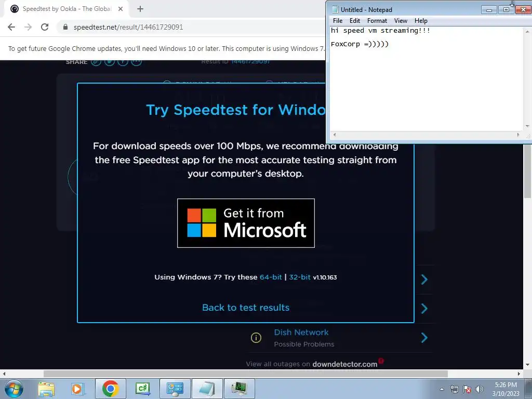532x399 pixels.
Task: Click the taskbar clock 5:26 PM
Action: pos(506,385)
